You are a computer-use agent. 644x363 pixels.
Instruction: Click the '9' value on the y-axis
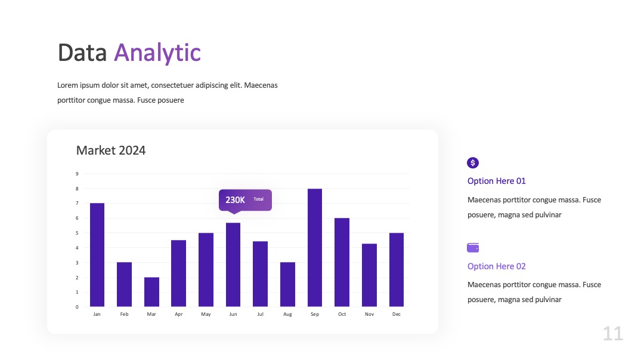pos(77,174)
